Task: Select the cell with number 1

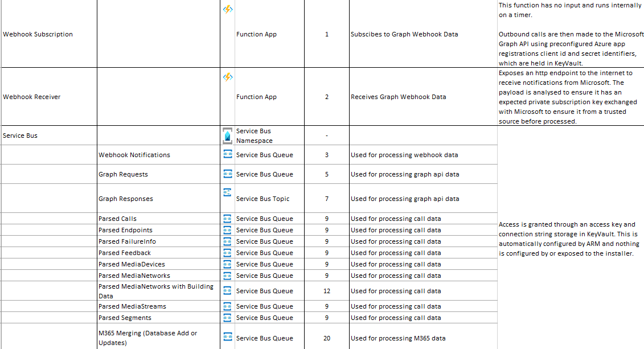Action: [327, 34]
